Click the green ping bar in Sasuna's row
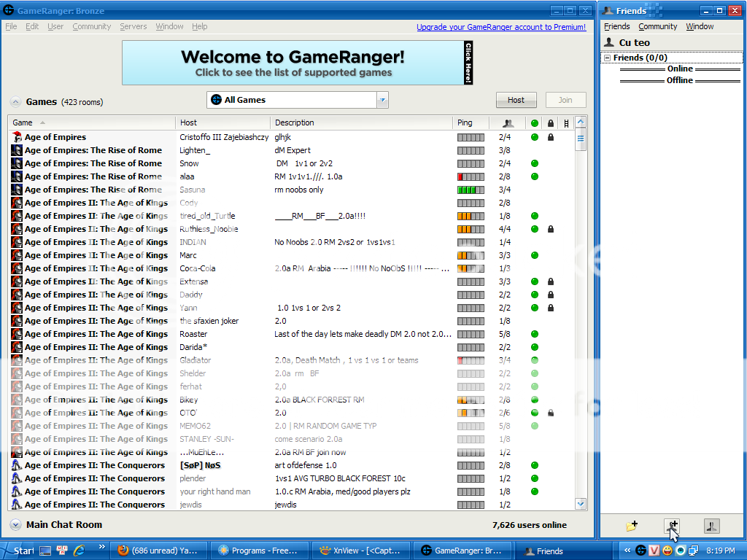The width and height of the screenshot is (747, 560). [x=471, y=190]
